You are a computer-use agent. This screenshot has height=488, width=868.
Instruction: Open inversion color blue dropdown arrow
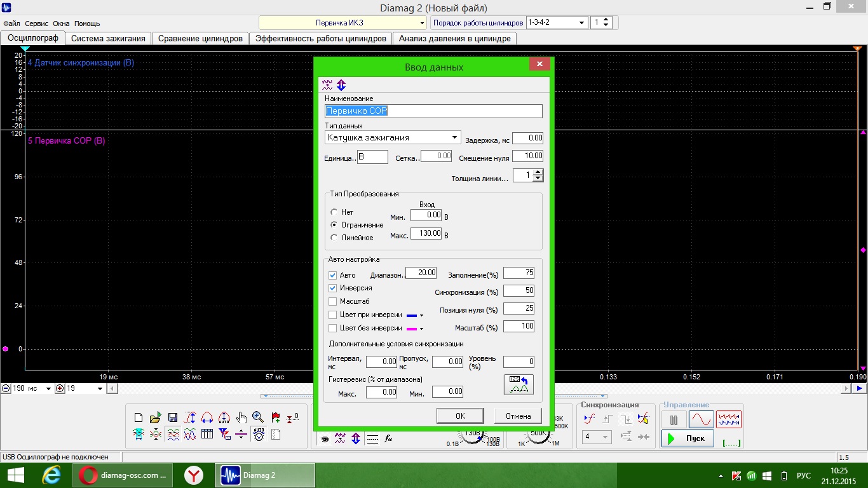click(421, 315)
